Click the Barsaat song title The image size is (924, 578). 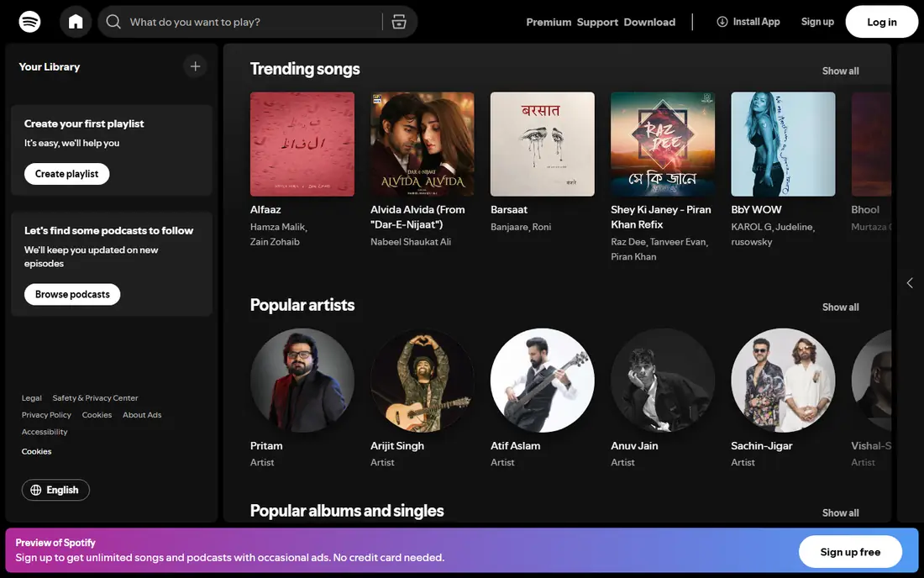point(509,210)
